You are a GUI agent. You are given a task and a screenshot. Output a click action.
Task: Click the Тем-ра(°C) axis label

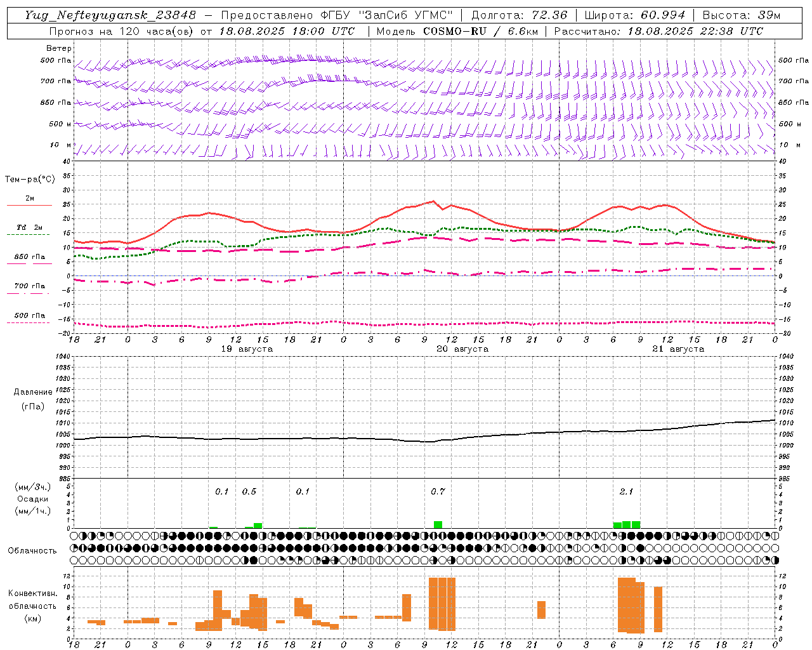pos(30,180)
